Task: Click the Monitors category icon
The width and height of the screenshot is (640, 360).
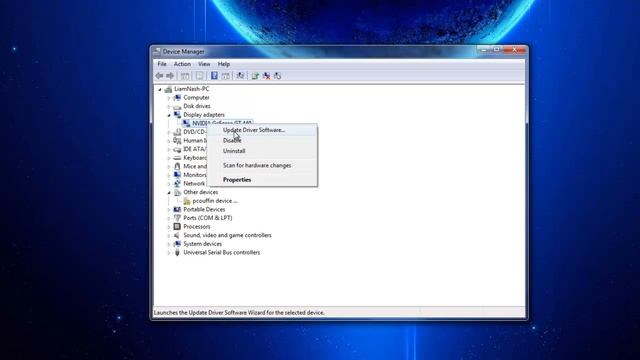Action: [x=177, y=175]
